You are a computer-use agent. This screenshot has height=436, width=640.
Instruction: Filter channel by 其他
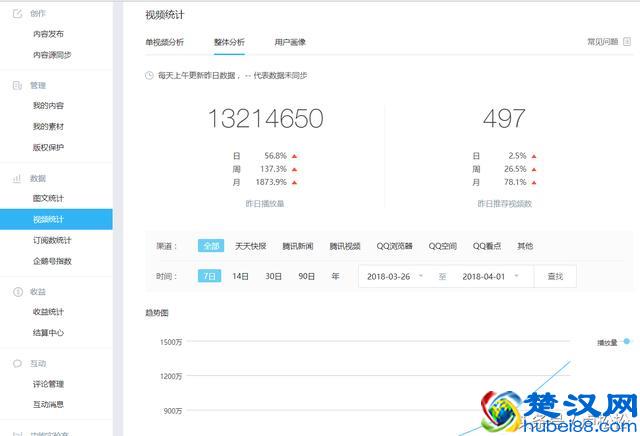(x=525, y=246)
